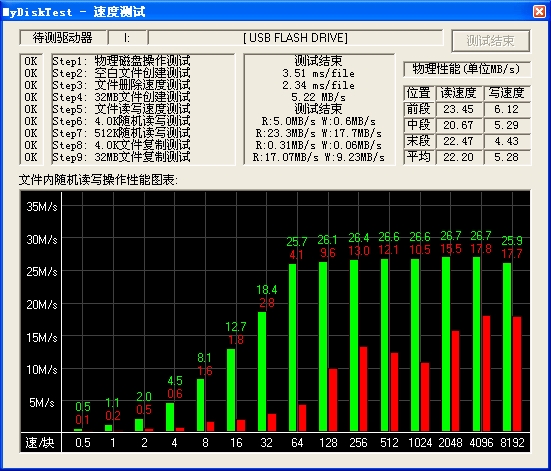
Task: Click the green read bar for 32 block
Action: pos(262,371)
